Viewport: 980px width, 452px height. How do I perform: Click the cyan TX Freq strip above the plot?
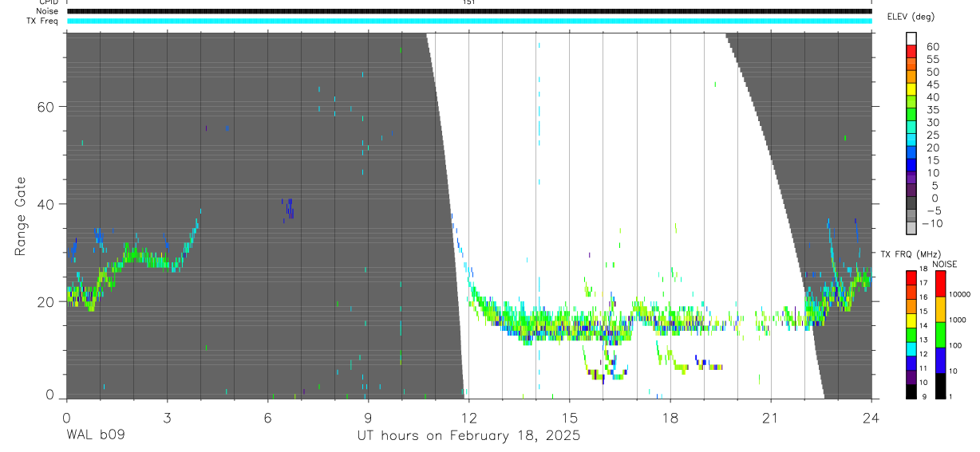[469, 21]
